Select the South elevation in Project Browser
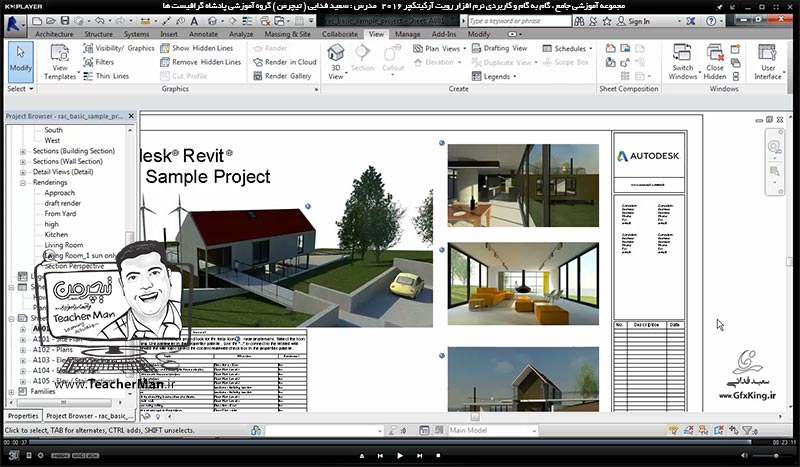Screen dimensions: 800x467 click(x=53, y=130)
